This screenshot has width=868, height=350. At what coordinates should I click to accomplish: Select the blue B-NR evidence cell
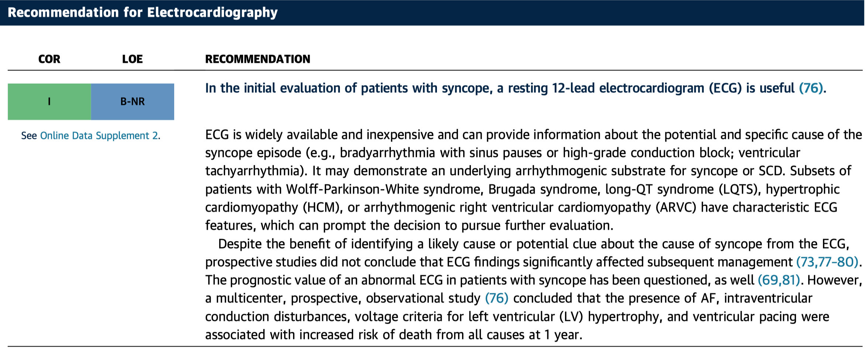click(132, 102)
